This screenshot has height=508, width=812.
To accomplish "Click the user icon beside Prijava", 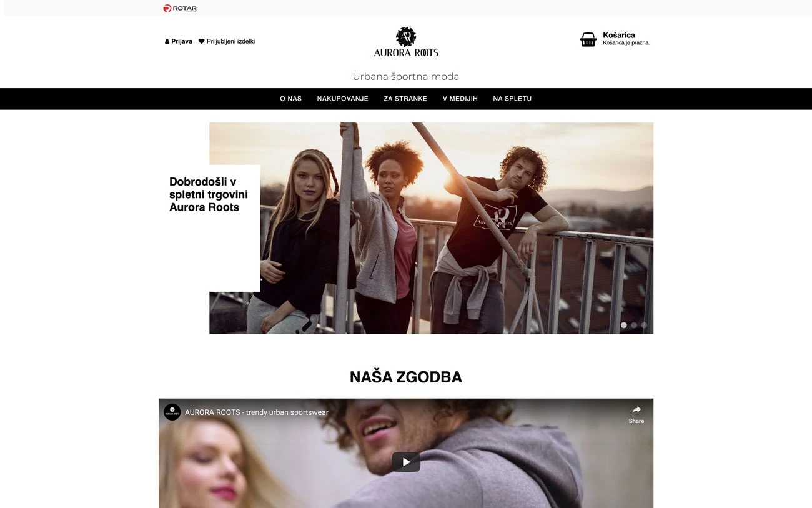I will point(167,41).
